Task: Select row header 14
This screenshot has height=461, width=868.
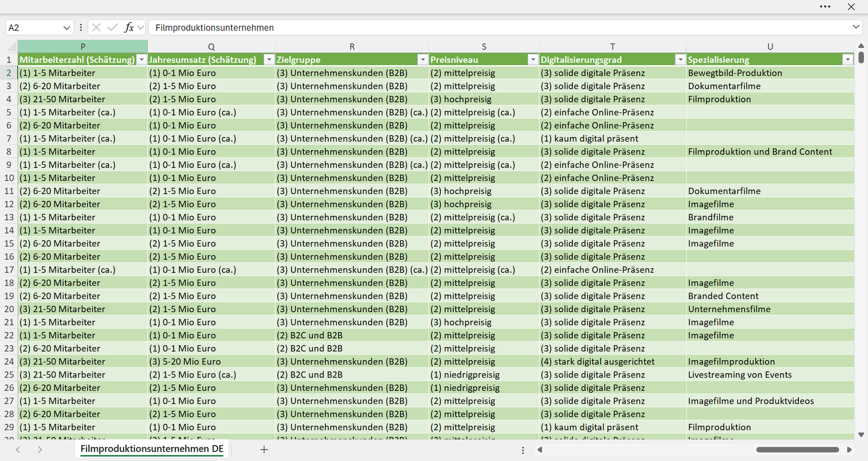Action: point(9,230)
